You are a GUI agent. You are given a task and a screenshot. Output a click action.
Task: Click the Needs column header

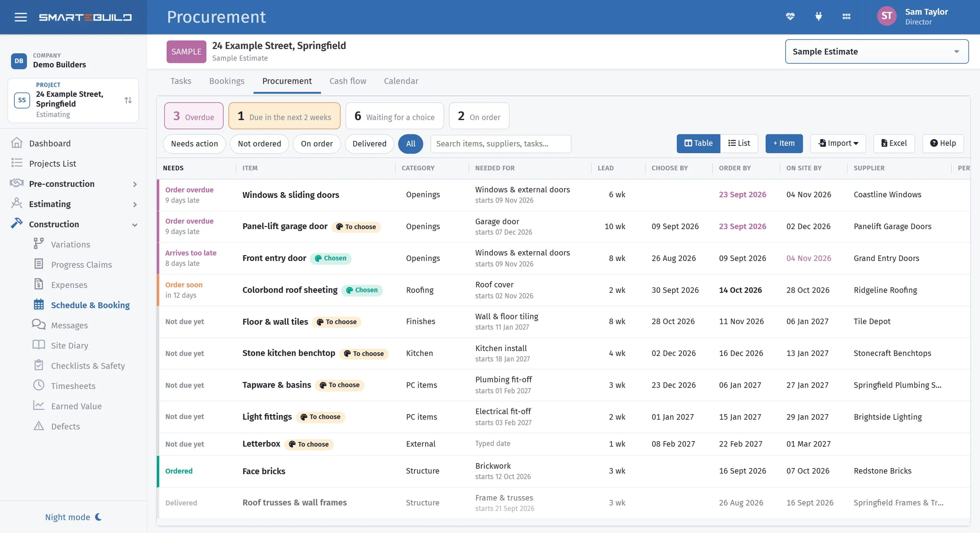point(173,168)
